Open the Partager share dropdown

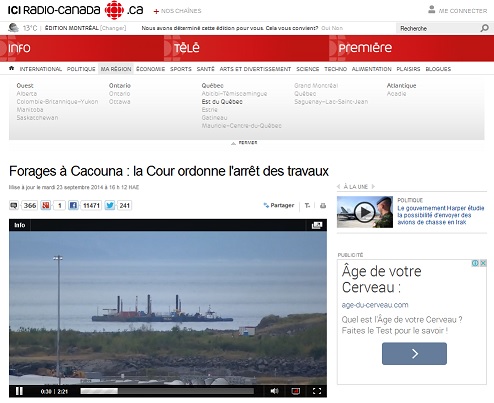tap(279, 205)
